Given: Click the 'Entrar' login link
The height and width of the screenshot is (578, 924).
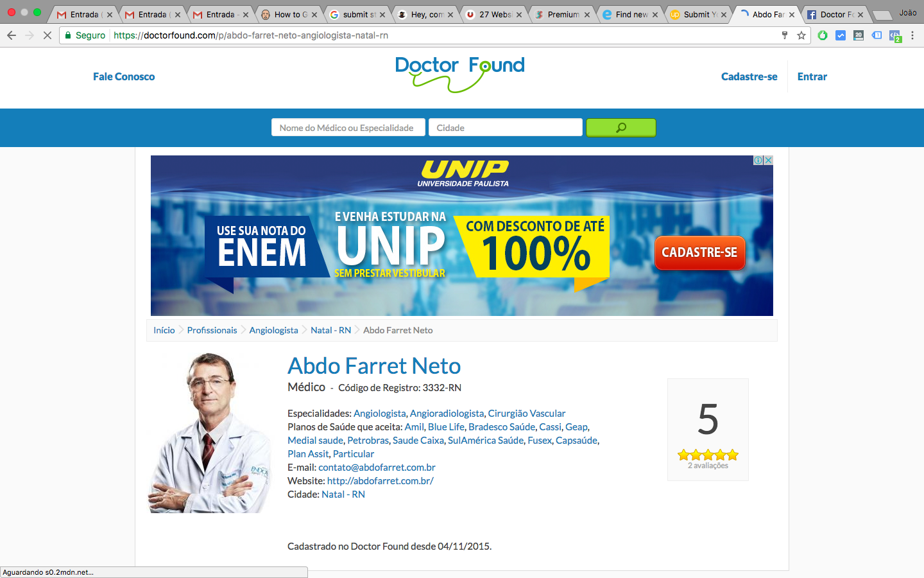Looking at the screenshot, I should tap(812, 76).
